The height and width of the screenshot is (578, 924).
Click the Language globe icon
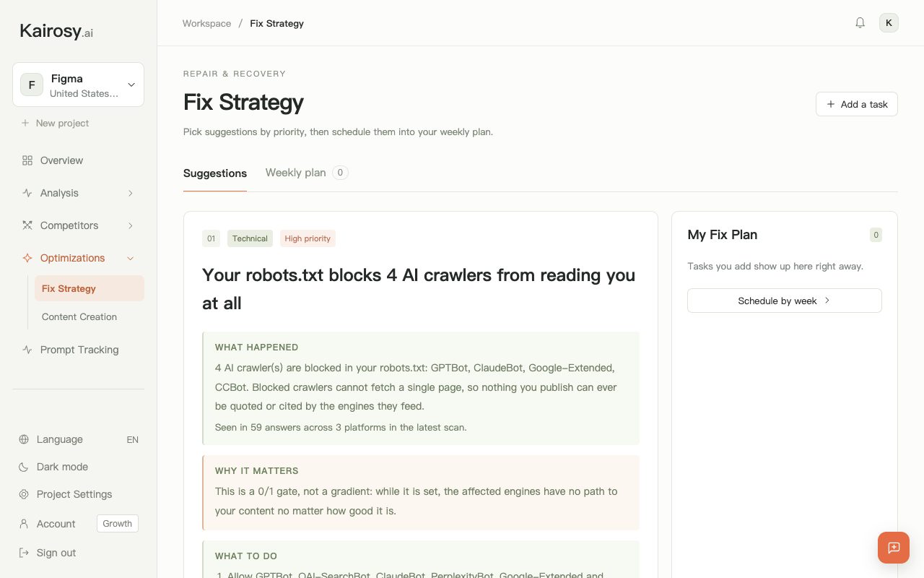click(24, 439)
